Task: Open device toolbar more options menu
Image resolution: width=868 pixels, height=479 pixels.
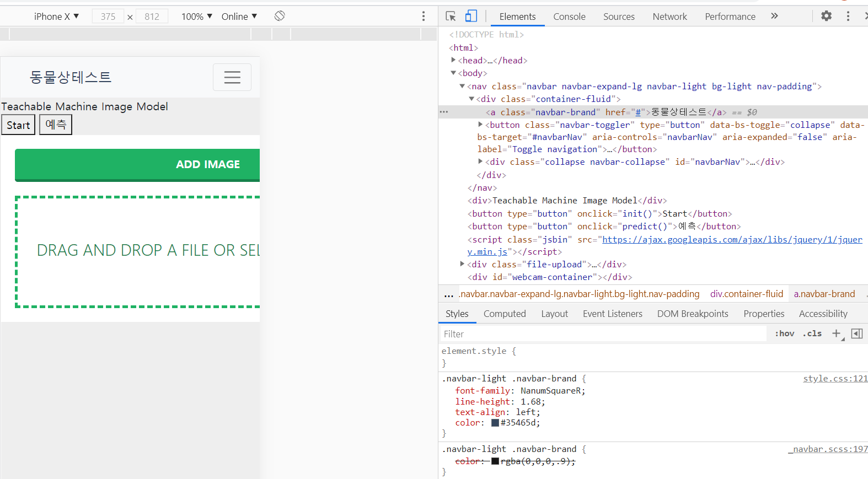Action: pos(424,16)
